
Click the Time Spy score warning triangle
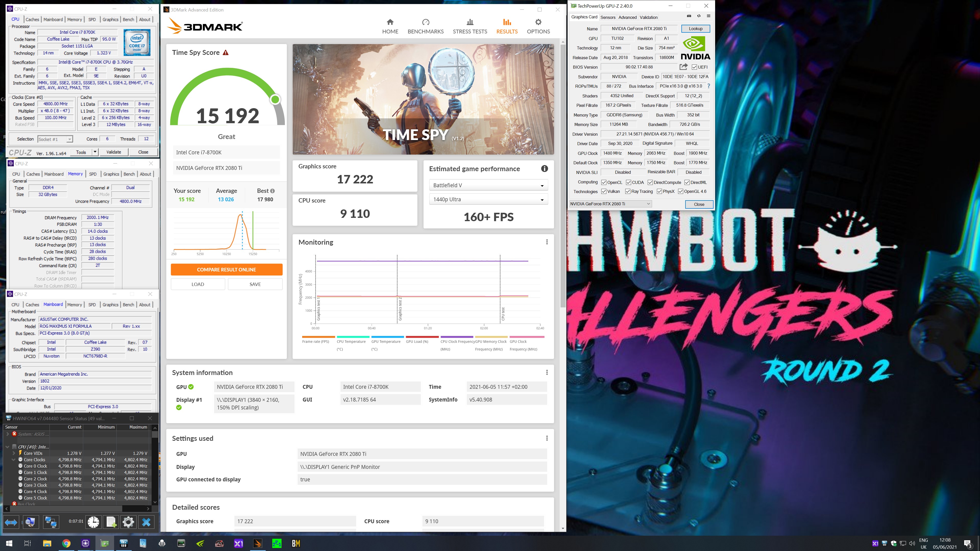click(226, 53)
